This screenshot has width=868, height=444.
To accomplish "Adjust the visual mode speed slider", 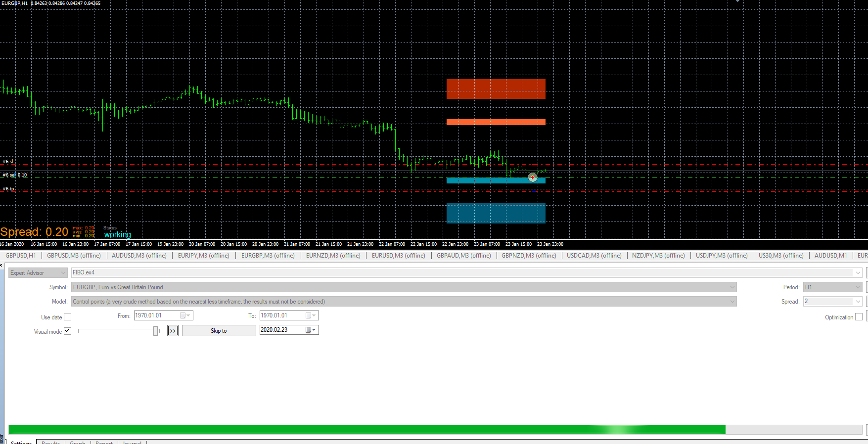I will (156, 331).
